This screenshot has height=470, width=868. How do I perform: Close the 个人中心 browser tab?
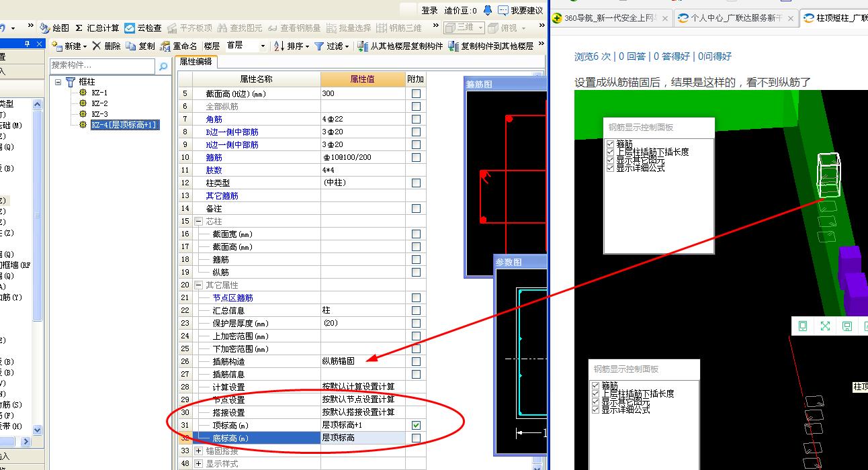point(791,18)
